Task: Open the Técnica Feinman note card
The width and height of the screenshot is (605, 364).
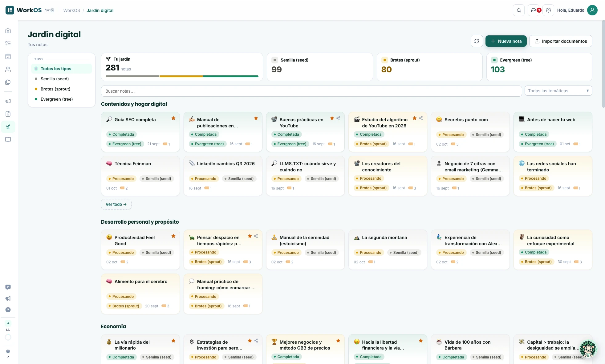Action: click(x=140, y=176)
